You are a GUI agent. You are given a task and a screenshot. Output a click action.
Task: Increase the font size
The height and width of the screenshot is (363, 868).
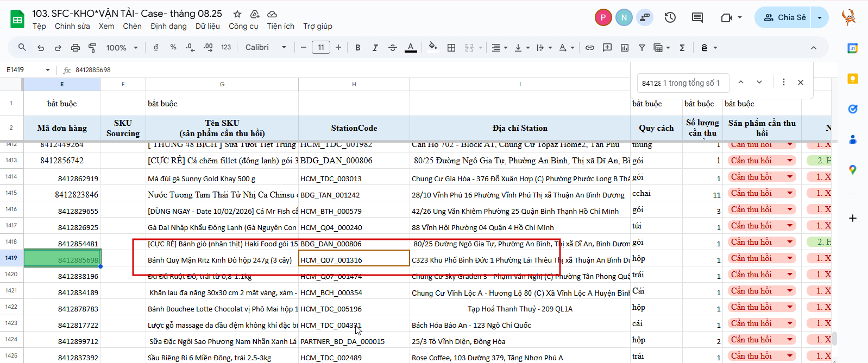[x=338, y=48]
